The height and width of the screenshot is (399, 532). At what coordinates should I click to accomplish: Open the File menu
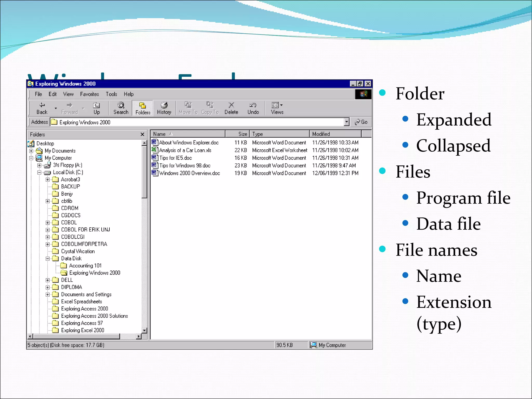(38, 94)
